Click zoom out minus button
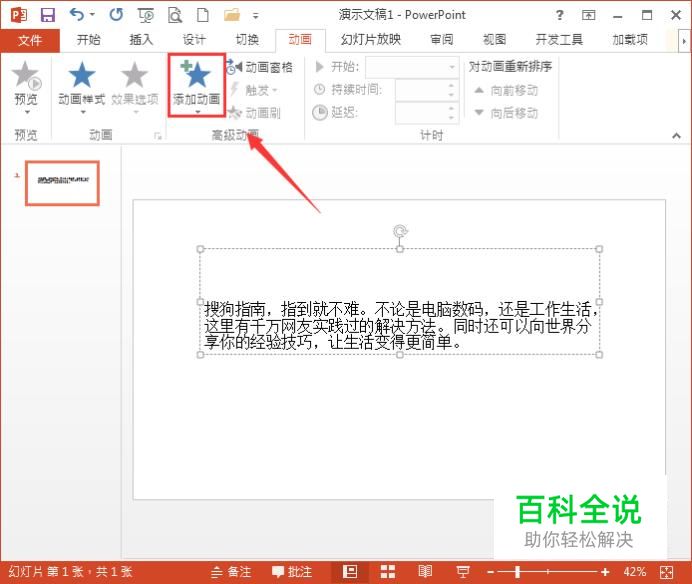Image resolution: width=692 pixels, height=584 pixels. tap(490, 573)
